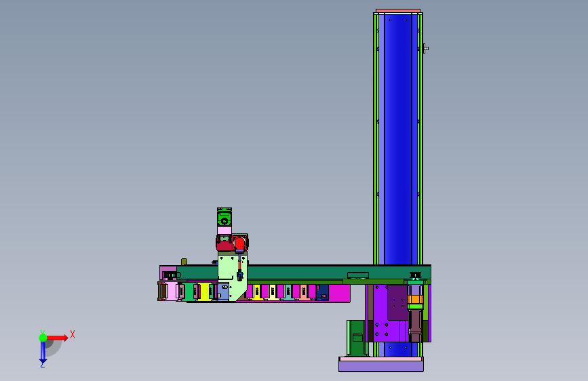
Task: Select the red motor on the carriage
Action: pos(240,243)
